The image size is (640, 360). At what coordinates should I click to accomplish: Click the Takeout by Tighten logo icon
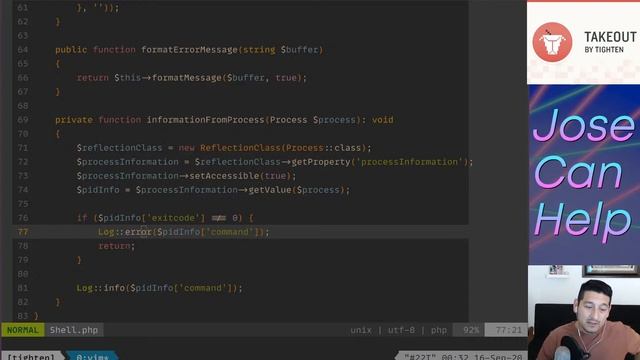(552, 42)
